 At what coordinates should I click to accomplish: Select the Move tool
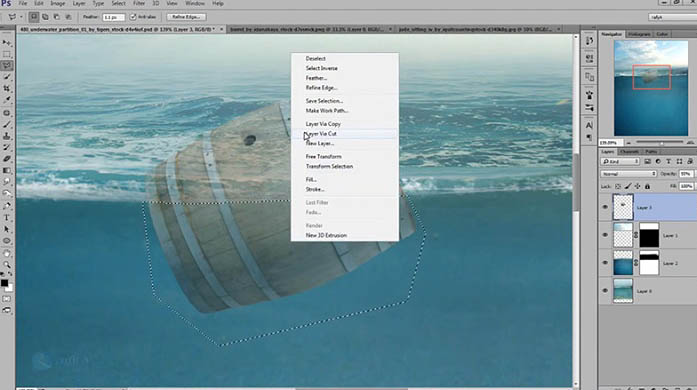click(x=7, y=43)
